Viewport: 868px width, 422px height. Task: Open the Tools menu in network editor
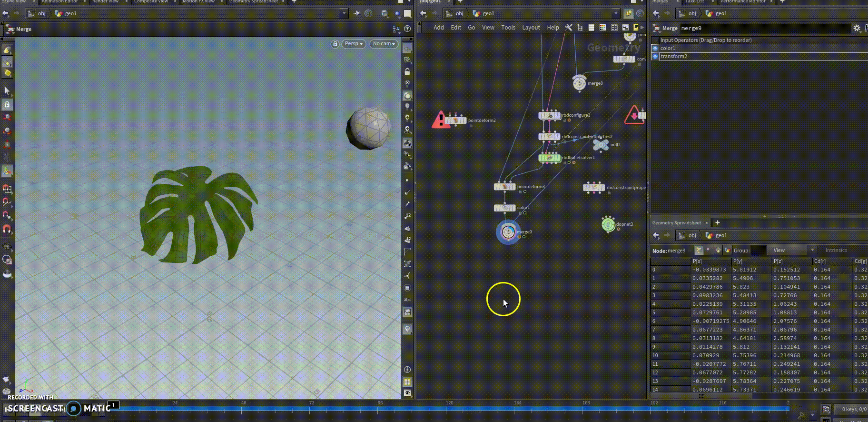click(x=508, y=28)
